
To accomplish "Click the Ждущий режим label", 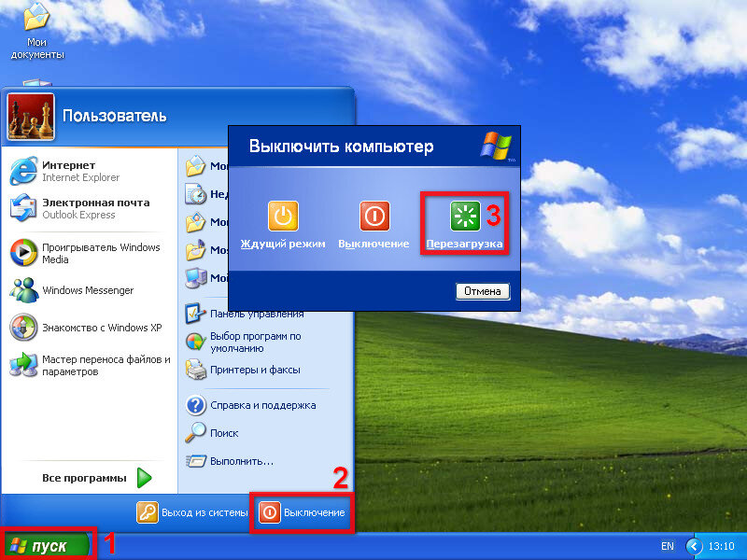I will point(283,244).
